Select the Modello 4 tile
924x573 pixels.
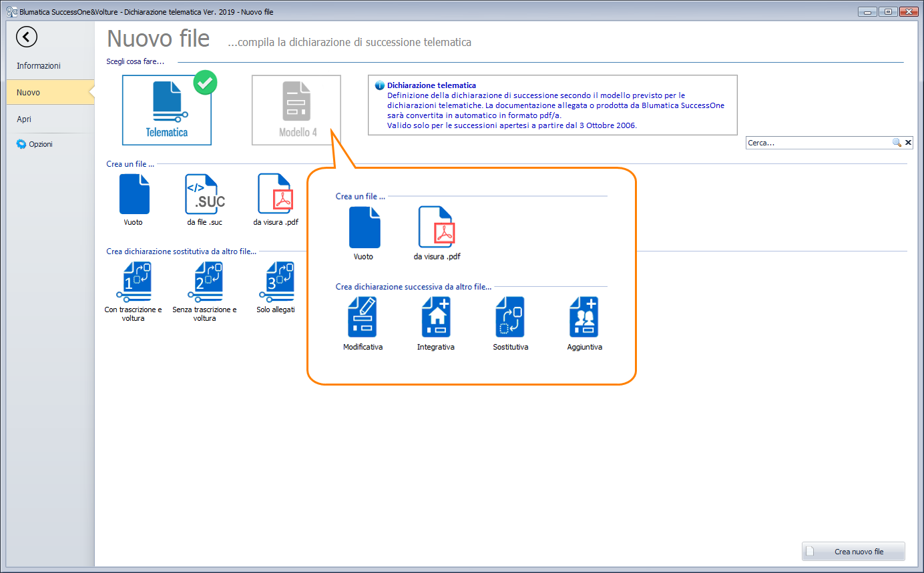(x=296, y=110)
